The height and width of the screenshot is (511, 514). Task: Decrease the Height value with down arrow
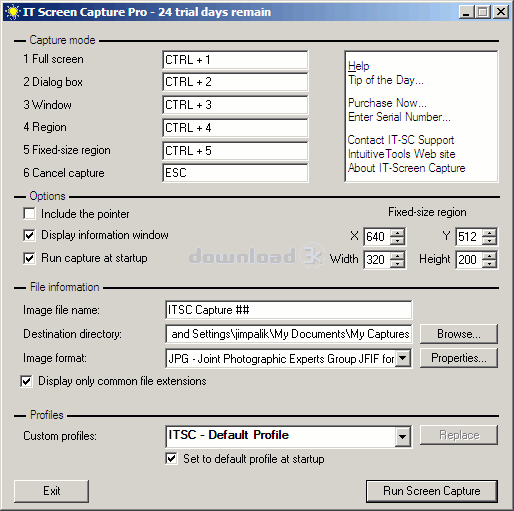[489, 263]
